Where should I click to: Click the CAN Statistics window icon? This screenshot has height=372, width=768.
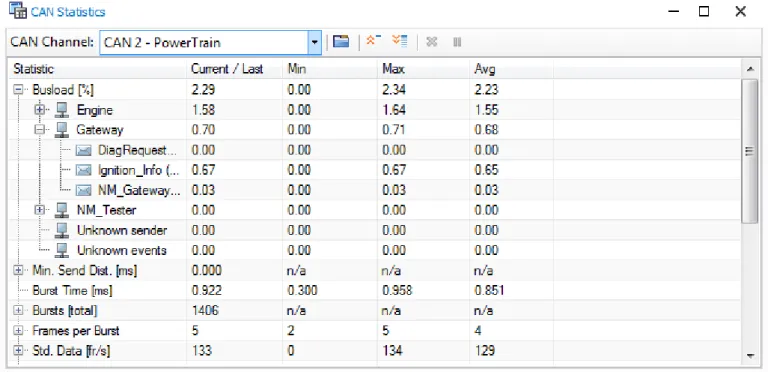[18, 10]
